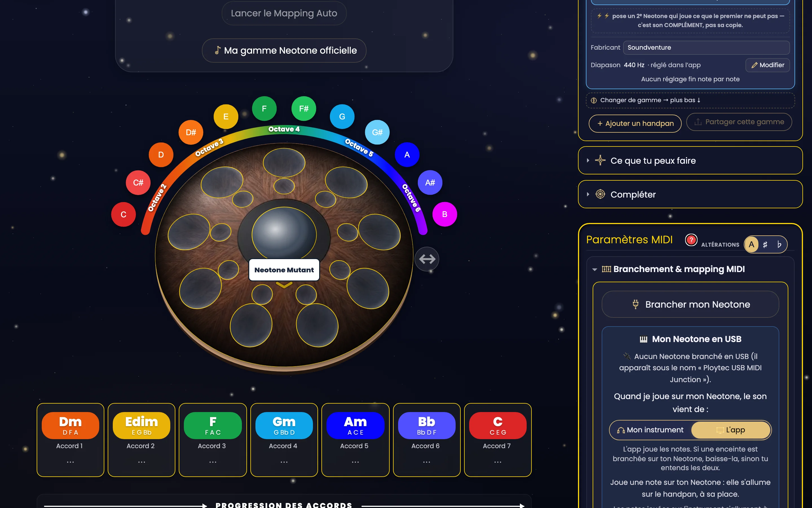This screenshot has height=508, width=812.
Task: Click the piano icon beside Branchement & mapping MIDI
Action: [x=606, y=269]
